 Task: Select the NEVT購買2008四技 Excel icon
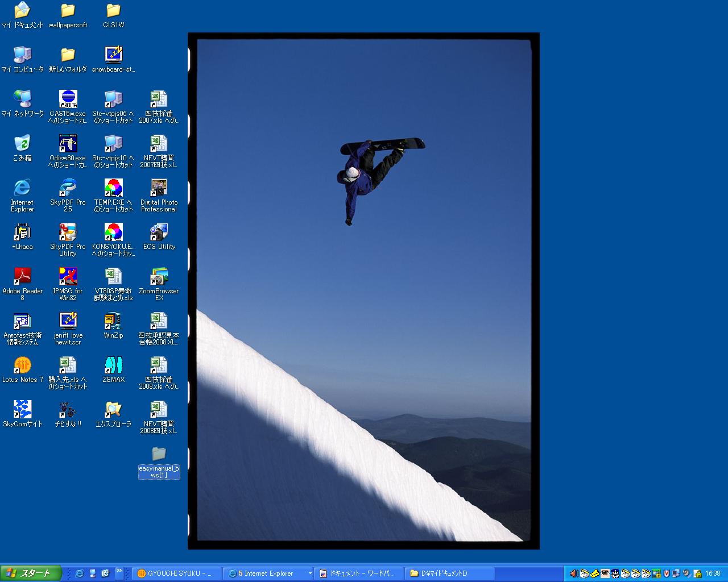159,417
